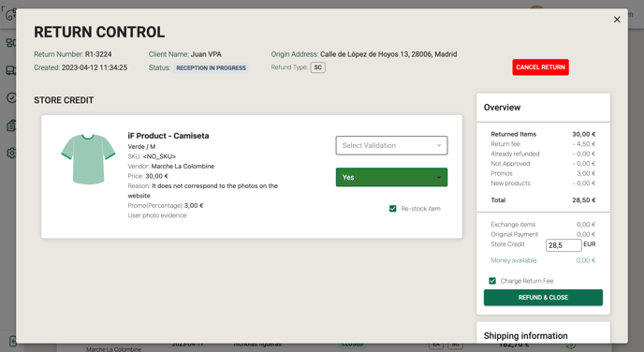Click the Returned Items 30,00 € value

584,134
